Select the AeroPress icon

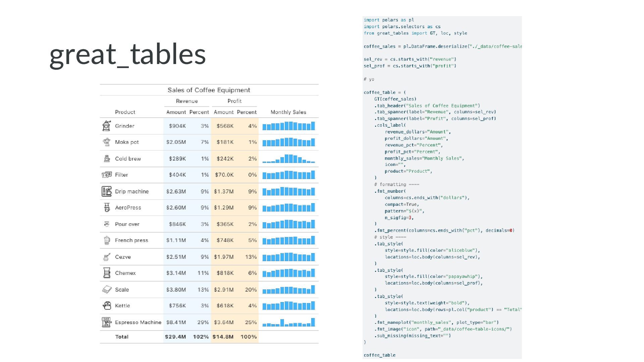[x=107, y=207]
